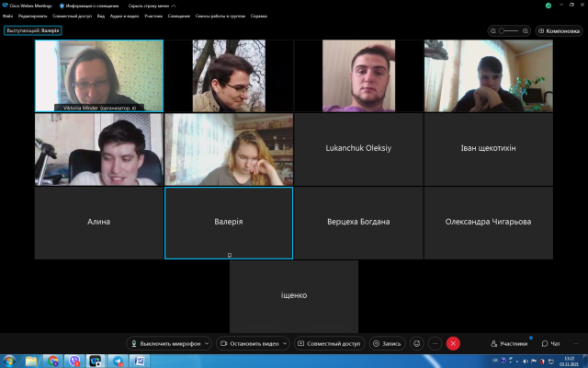Viewport: 588px width, 368px height.
Task: Click muted mic indicator on Валерія tile
Action: pos(230,255)
